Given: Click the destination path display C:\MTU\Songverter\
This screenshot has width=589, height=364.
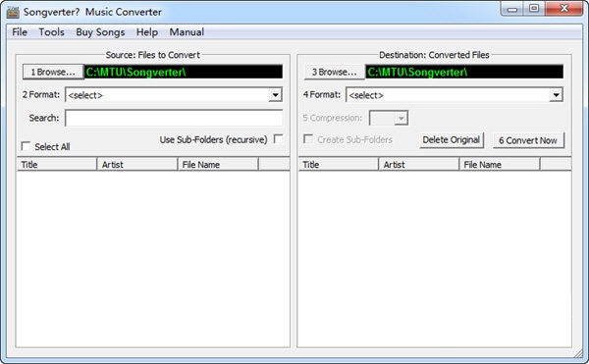Looking at the screenshot, I should (x=464, y=72).
